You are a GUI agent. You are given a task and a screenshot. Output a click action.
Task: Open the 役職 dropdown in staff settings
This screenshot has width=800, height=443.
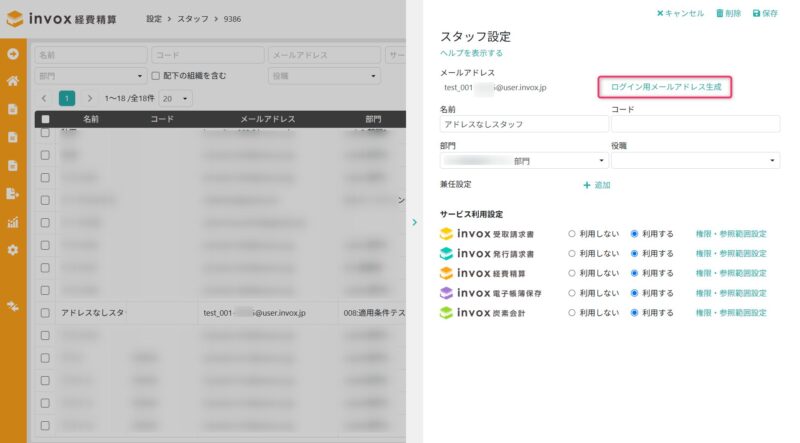[695, 161]
